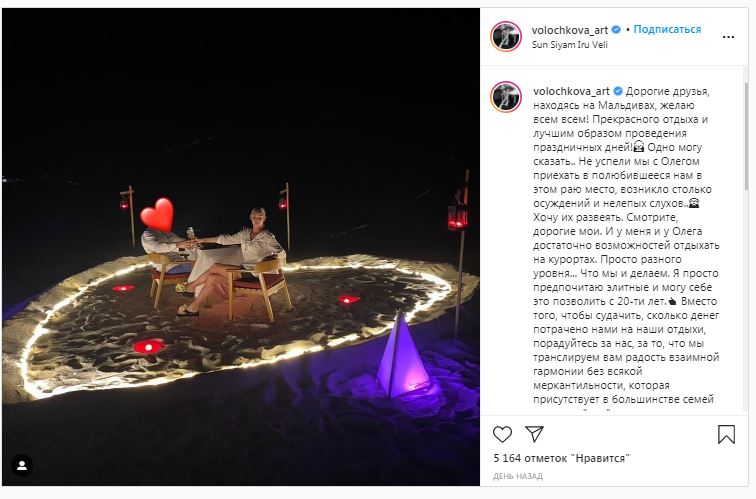The width and height of the screenshot is (756, 499).
Task: Open the three-dots more options menu
Action: tap(728, 37)
